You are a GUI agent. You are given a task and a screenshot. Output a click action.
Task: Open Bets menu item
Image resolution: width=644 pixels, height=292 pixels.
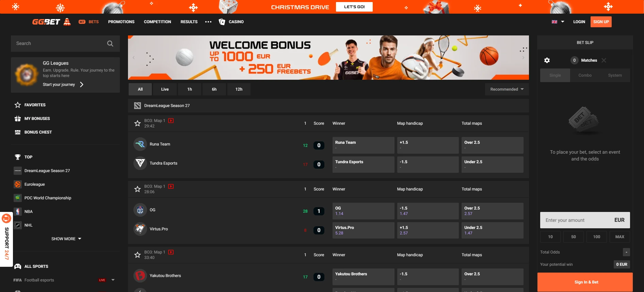88,22
